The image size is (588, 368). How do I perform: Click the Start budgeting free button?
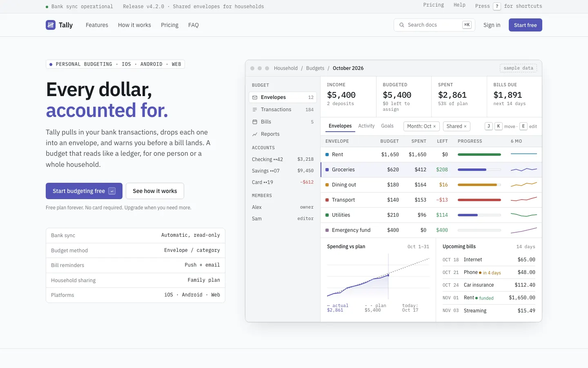click(x=84, y=191)
